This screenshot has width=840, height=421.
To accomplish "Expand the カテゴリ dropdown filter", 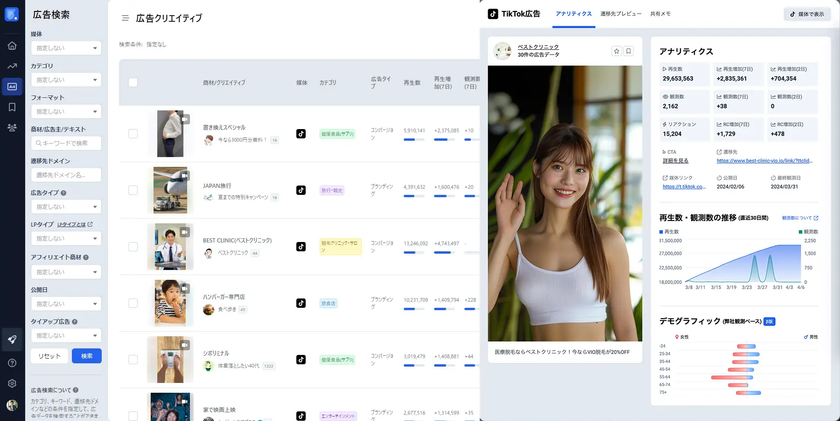I will (x=66, y=80).
